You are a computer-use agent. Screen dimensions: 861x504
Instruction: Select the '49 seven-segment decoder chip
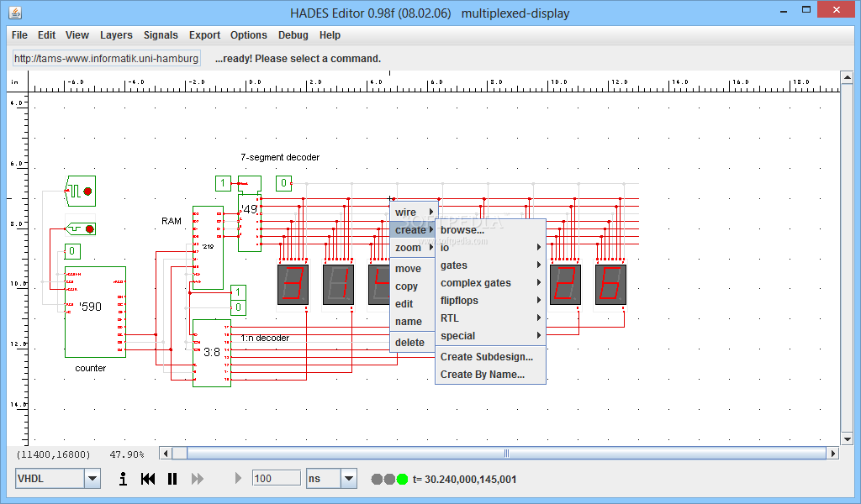[249, 223]
